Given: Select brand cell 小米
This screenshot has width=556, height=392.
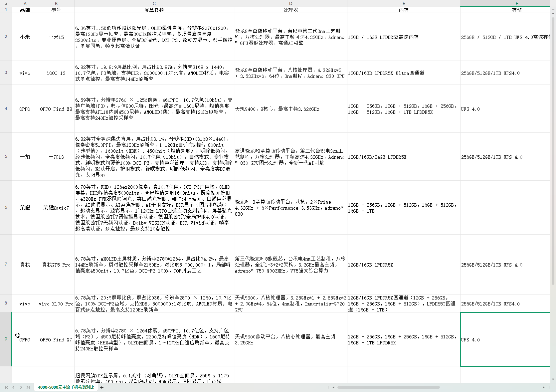Looking at the screenshot, I should coord(25,37).
